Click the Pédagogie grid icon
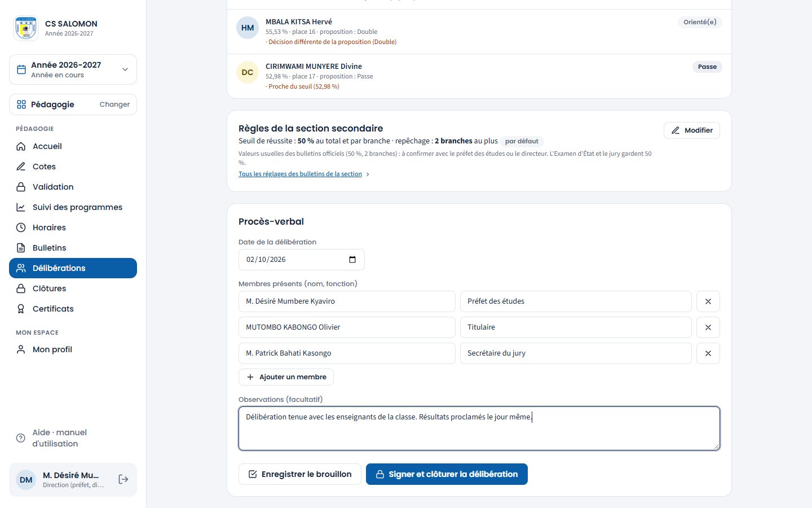The width and height of the screenshot is (812, 508). click(21, 104)
